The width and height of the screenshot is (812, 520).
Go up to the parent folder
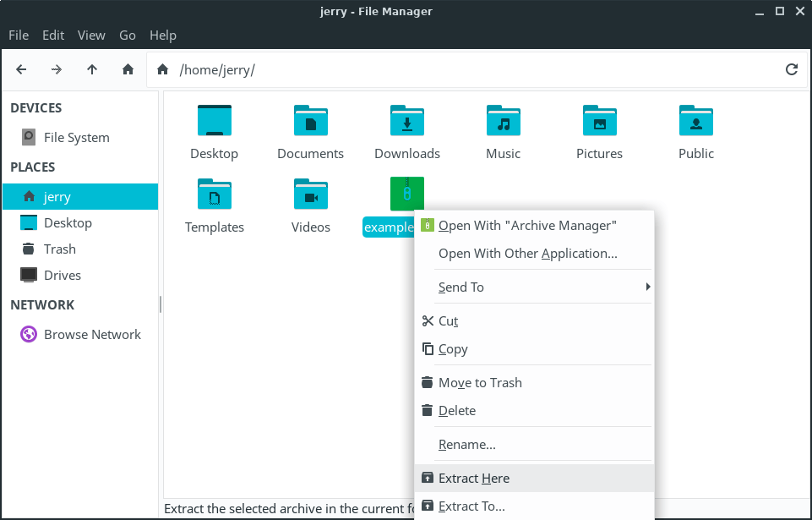tap(92, 69)
